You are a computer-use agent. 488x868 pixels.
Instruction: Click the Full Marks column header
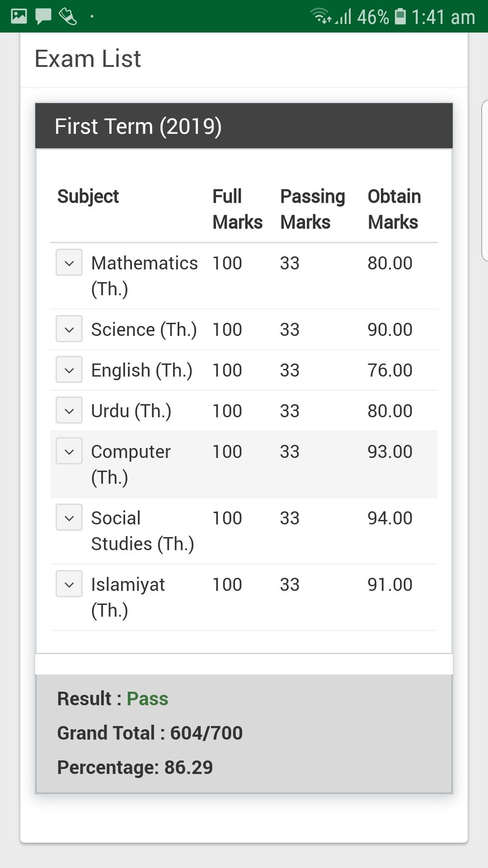tap(238, 209)
